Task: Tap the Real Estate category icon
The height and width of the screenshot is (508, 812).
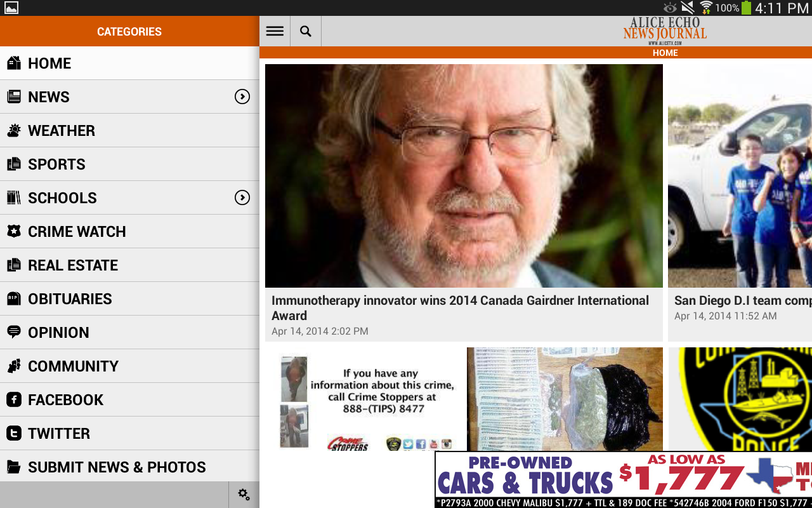Action: (14, 265)
